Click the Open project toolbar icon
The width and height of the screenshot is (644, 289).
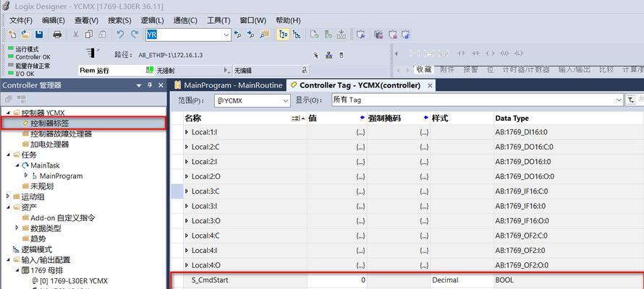pos(25,35)
